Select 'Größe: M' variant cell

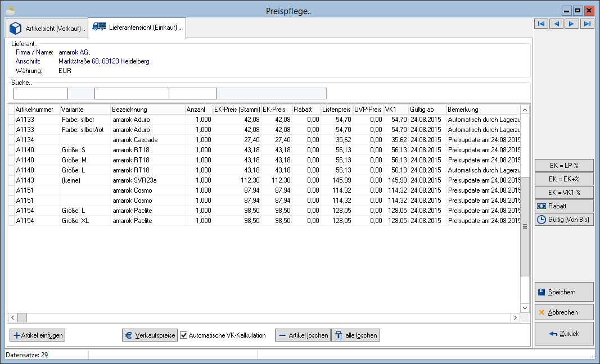(x=85, y=160)
